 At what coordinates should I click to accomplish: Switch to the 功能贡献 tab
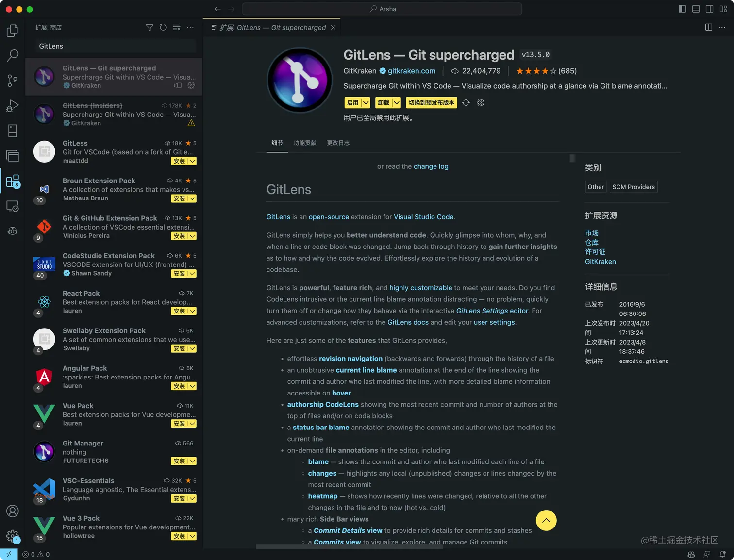pos(305,143)
